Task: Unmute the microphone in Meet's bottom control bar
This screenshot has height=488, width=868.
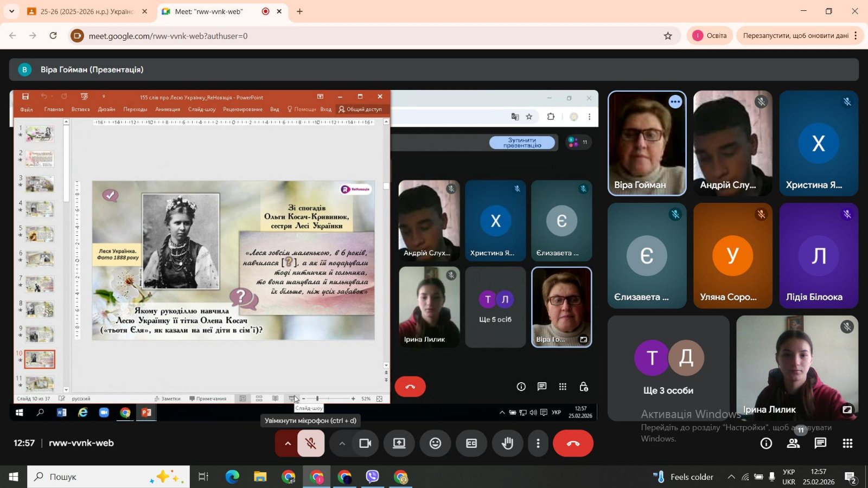Action: [x=311, y=444]
